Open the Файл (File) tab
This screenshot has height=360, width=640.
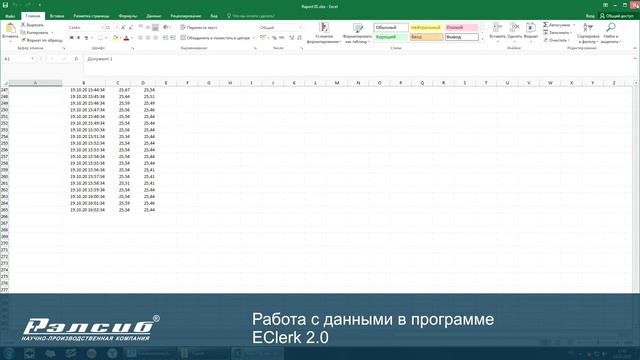(10, 16)
